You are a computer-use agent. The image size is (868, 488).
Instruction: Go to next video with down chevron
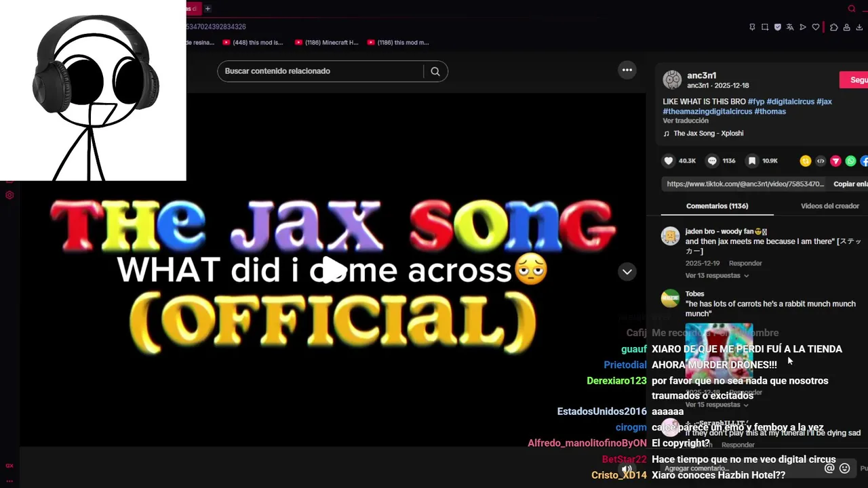click(627, 272)
